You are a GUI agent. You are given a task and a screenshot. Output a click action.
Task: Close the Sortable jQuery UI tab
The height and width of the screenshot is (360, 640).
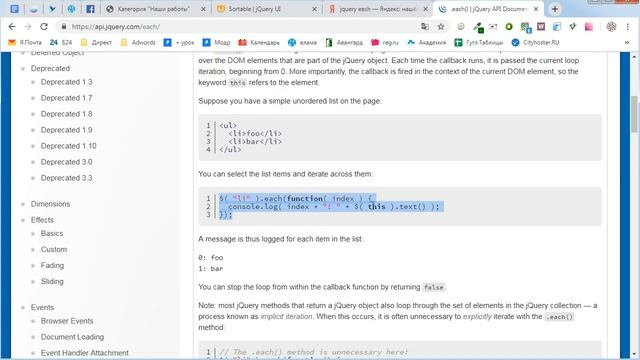tap(314, 9)
